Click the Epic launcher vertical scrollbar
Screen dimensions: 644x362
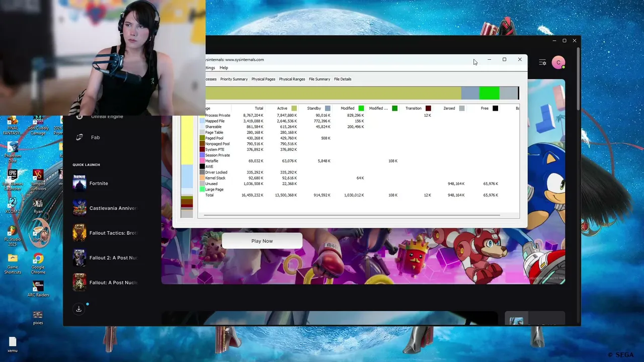click(579, 78)
